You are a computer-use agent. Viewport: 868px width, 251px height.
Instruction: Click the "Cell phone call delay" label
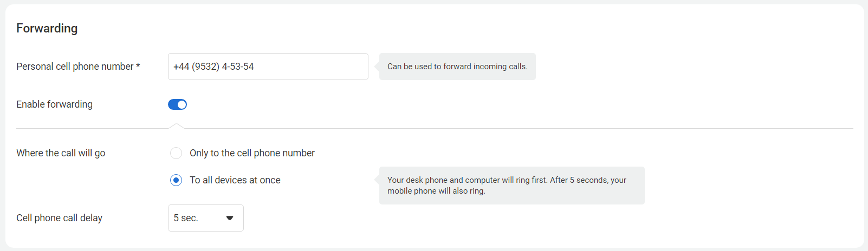(59, 218)
